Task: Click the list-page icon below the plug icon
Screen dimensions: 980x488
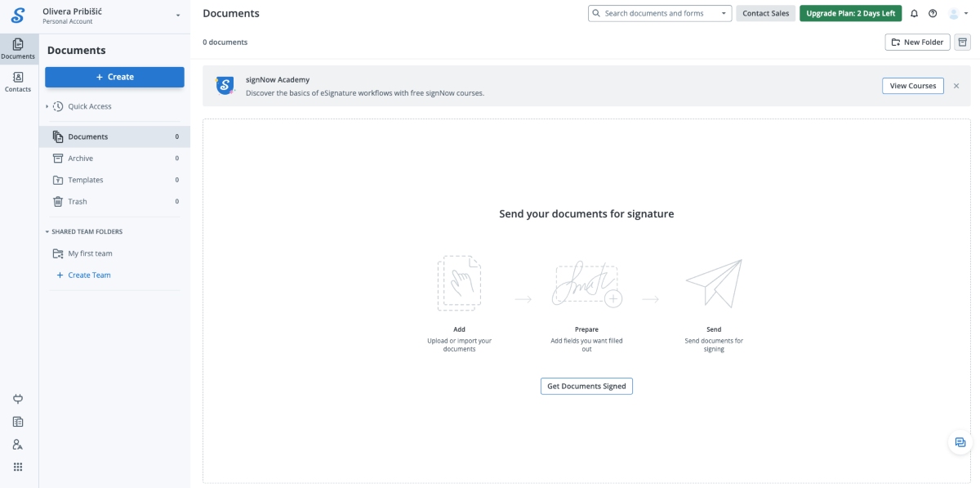Action: (x=18, y=422)
